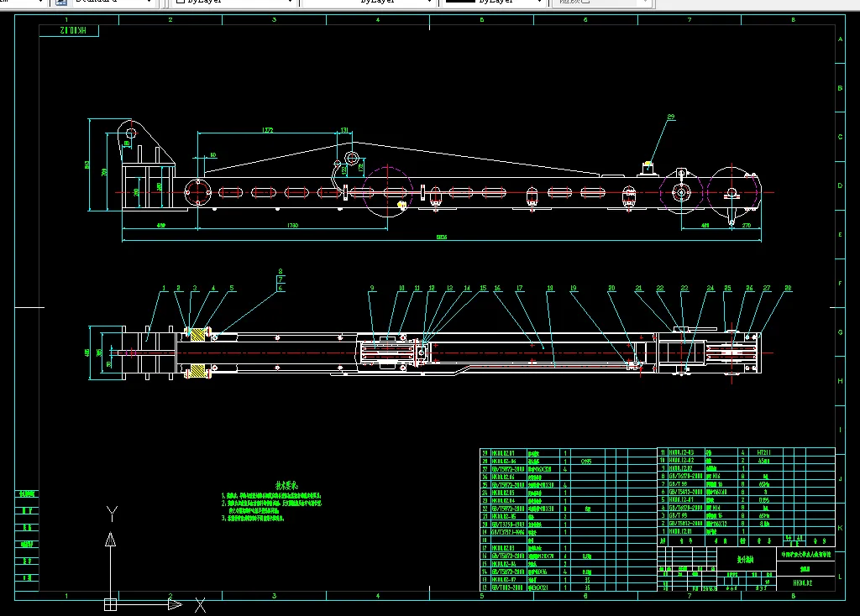Click row 29 number cell in parts list
The height and width of the screenshot is (616, 860).
(485, 453)
